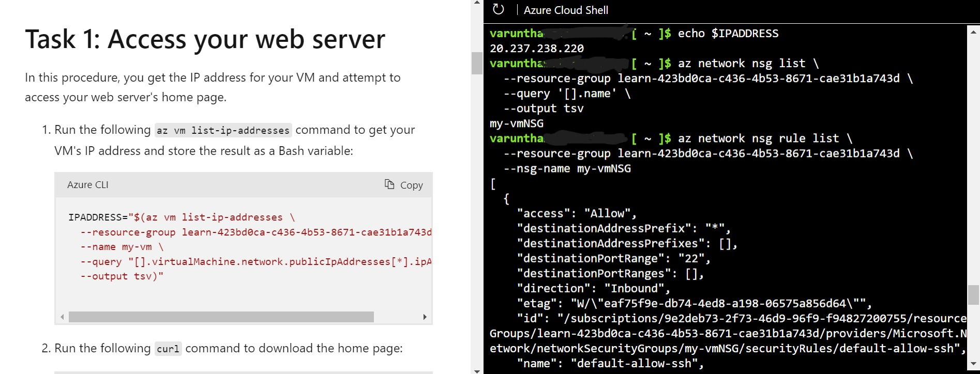Click the tutorial page's scroll down arrow
Image resolution: width=980 pixels, height=374 pixels.
(477, 370)
